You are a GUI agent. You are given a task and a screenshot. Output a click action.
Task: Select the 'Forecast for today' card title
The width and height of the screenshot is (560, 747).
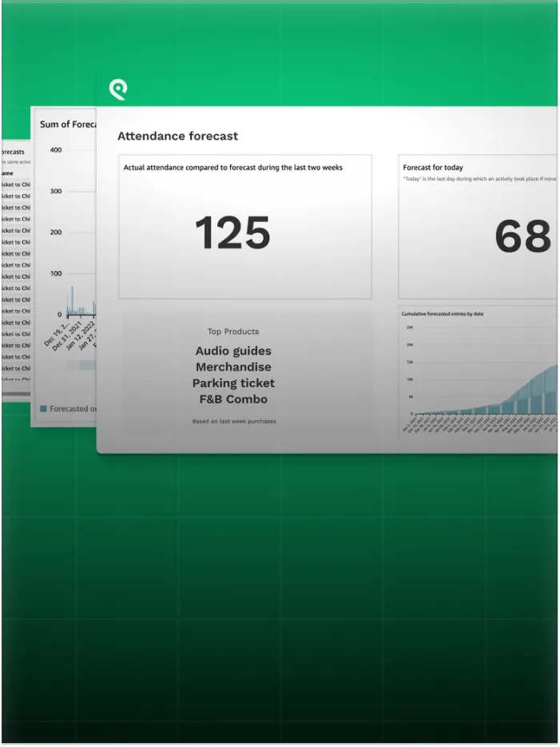[433, 168]
